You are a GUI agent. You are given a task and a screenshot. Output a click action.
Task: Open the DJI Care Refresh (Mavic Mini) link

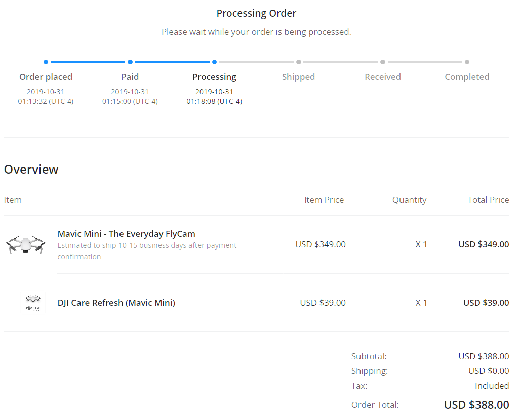(116, 303)
